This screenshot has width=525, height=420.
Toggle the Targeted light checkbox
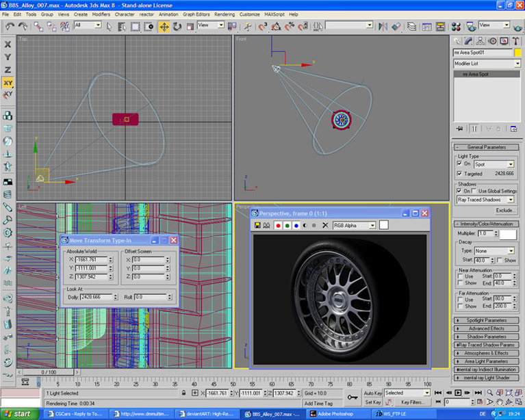click(460, 174)
